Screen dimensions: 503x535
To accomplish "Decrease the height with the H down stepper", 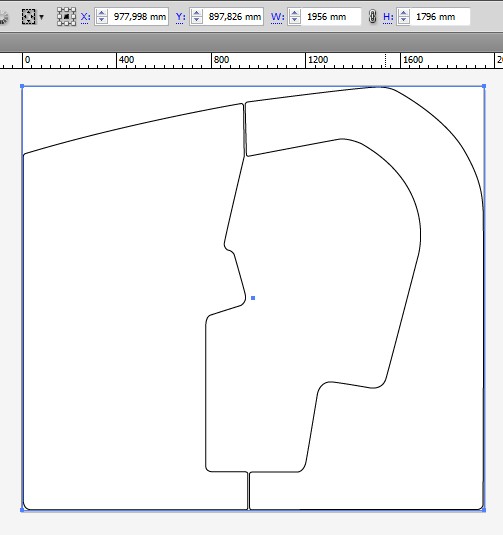I will click(404, 20).
